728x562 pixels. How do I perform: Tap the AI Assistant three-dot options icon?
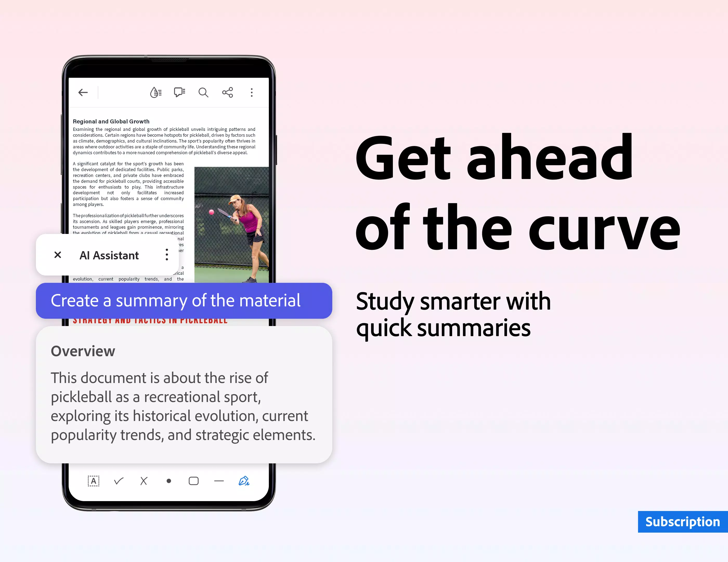(167, 255)
